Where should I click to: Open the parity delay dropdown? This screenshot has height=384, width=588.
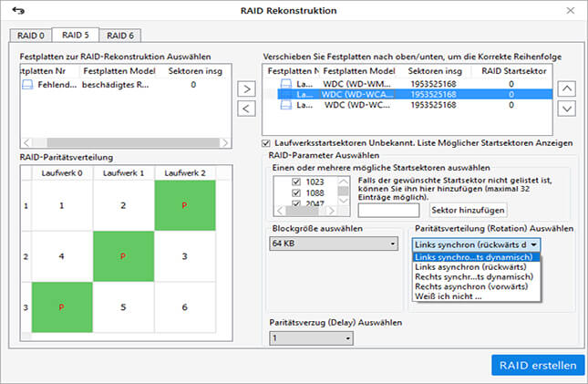click(312, 337)
